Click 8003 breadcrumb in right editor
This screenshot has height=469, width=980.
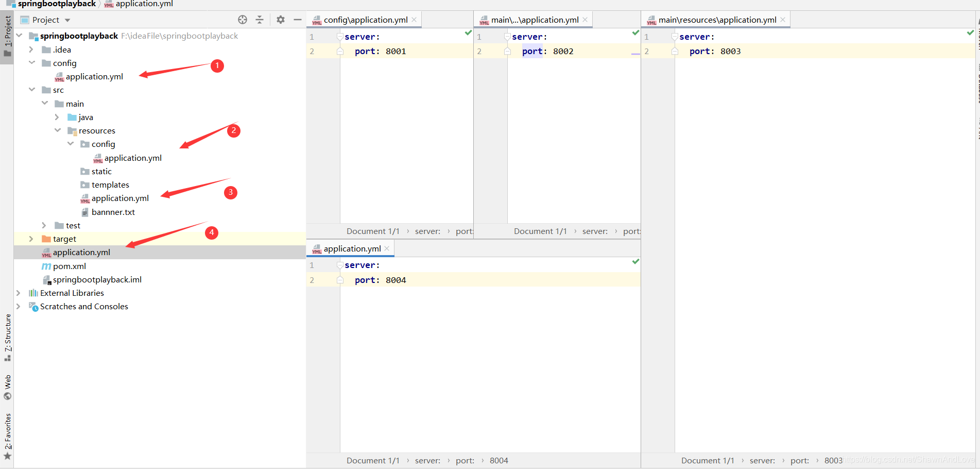pyautogui.click(x=833, y=460)
